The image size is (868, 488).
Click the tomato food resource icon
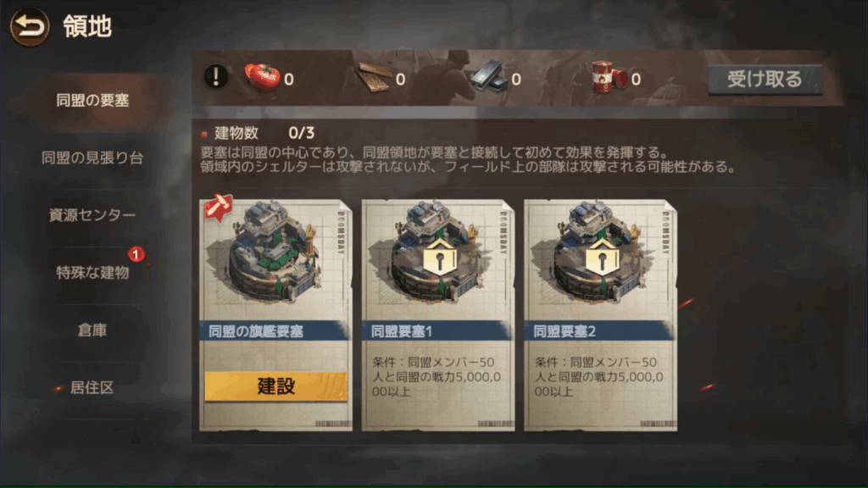click(x=262, y=77)
